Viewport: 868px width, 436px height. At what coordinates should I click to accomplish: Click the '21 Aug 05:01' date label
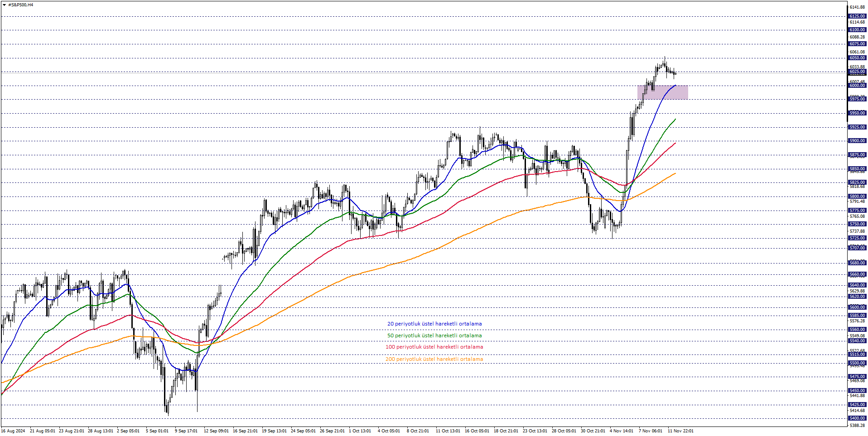tap(43, 431)
